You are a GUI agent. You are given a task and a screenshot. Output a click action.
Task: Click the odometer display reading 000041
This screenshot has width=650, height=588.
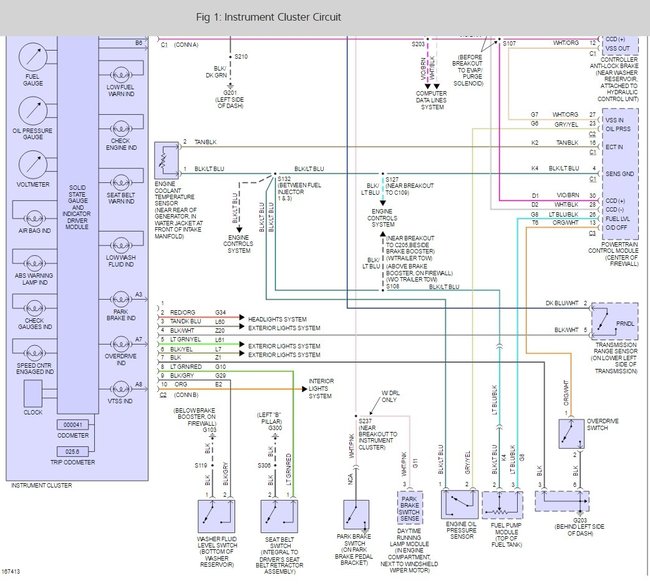73,425
